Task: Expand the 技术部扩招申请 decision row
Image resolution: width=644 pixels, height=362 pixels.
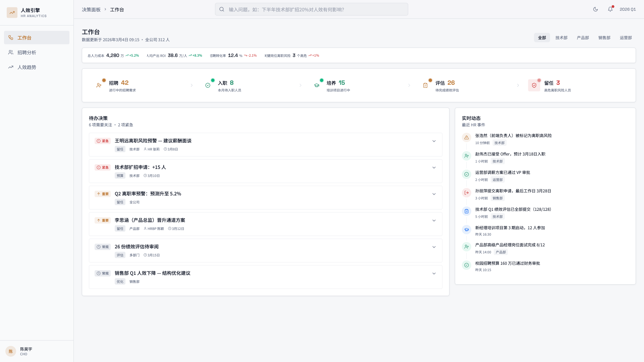Action: (434, 168)
